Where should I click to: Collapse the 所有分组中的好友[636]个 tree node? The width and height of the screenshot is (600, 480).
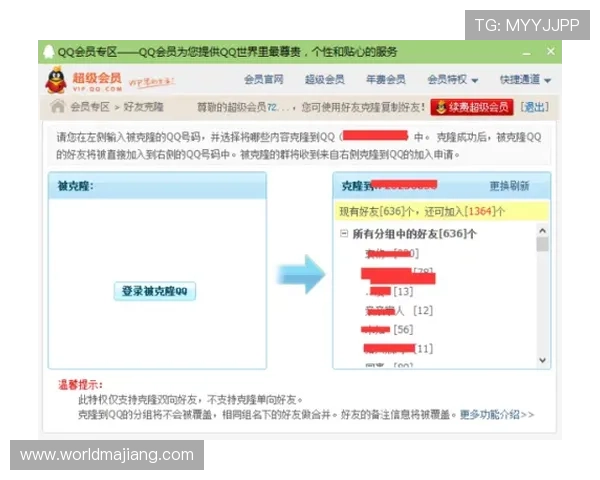tap(344, 233)
